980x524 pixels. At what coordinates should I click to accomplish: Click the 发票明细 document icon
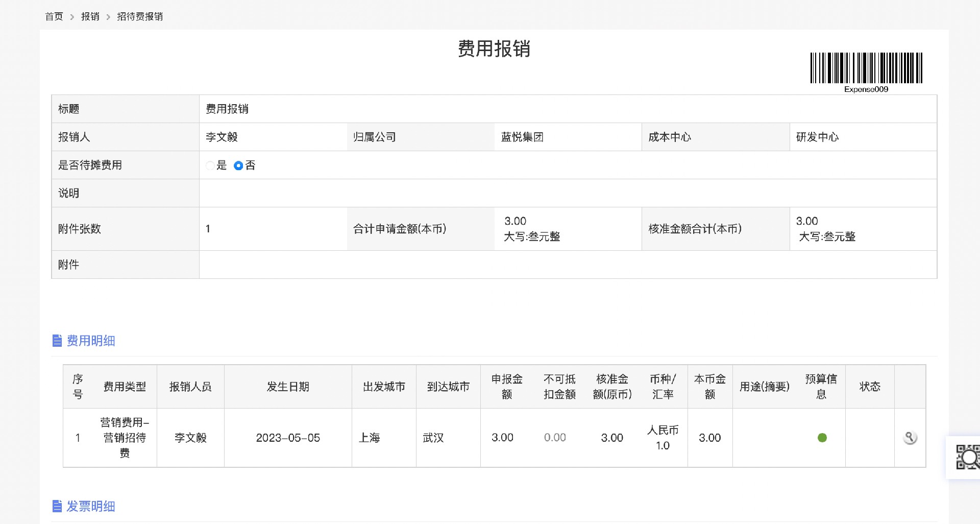57,506
